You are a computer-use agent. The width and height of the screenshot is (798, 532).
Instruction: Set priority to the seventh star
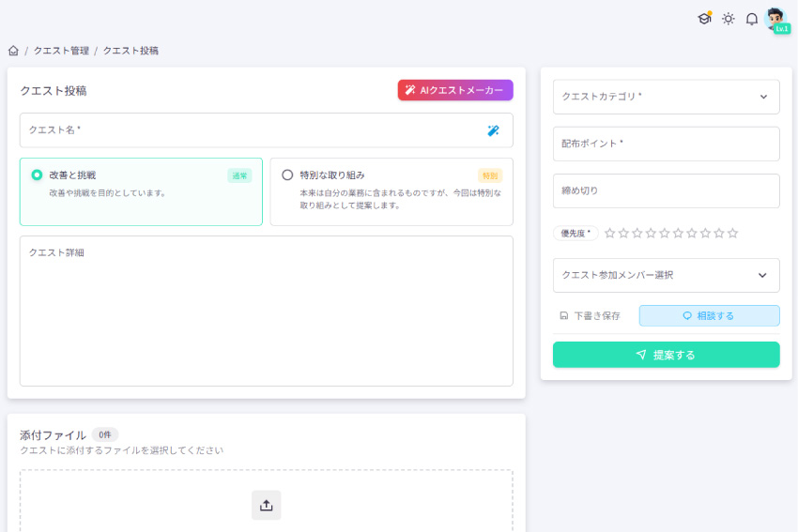(692, 234)
